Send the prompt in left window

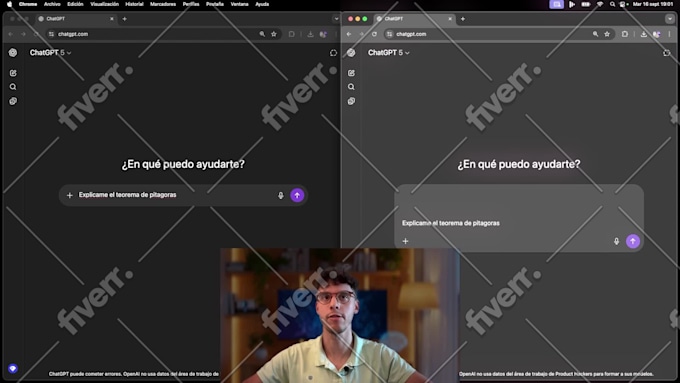tap(297, 195)
